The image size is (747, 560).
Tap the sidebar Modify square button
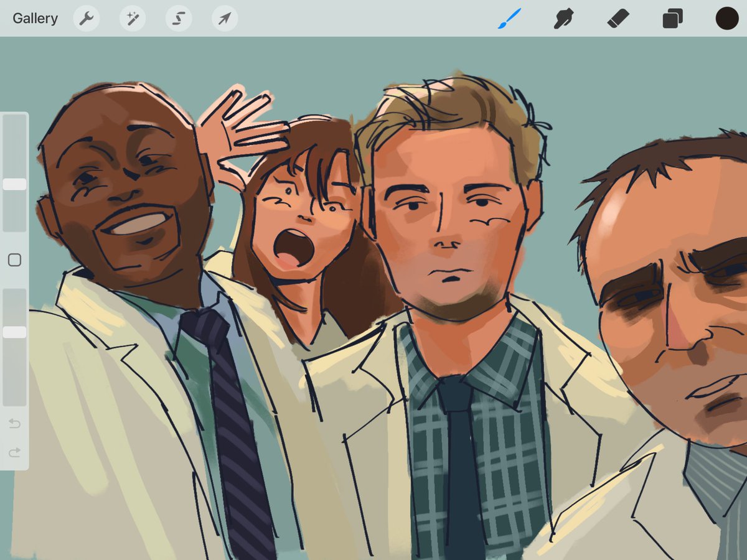click(x=14, y=260)
